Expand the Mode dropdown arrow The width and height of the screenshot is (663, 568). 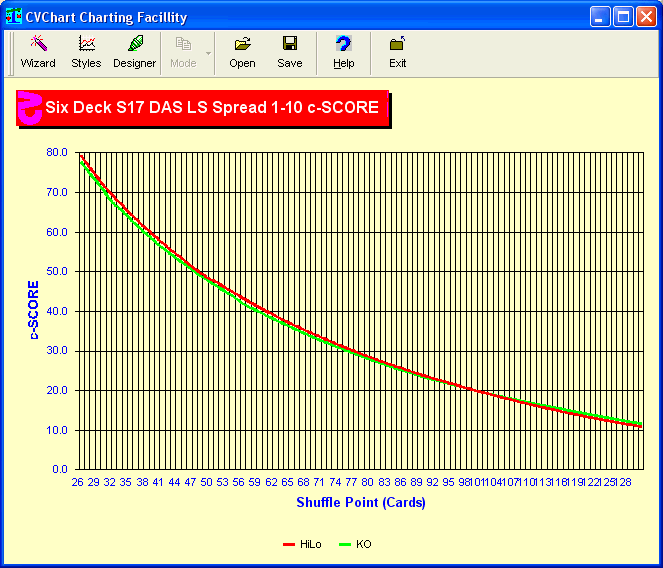pyautogui.click(x=208, y=52)
